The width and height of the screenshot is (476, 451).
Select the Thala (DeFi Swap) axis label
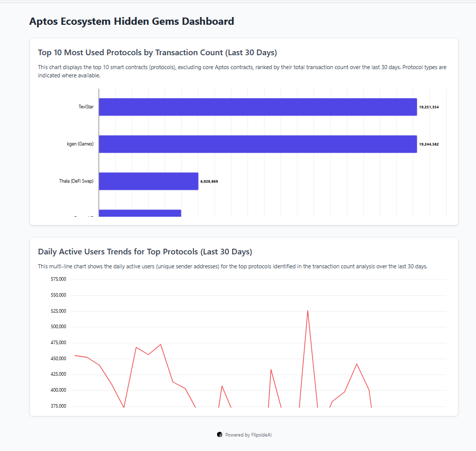coord(76,181)
